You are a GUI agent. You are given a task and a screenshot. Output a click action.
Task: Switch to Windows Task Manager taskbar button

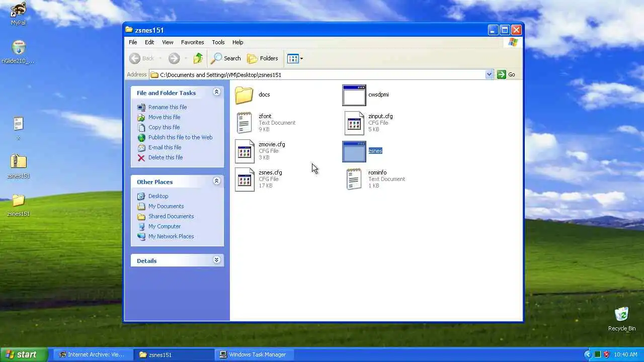254,354
